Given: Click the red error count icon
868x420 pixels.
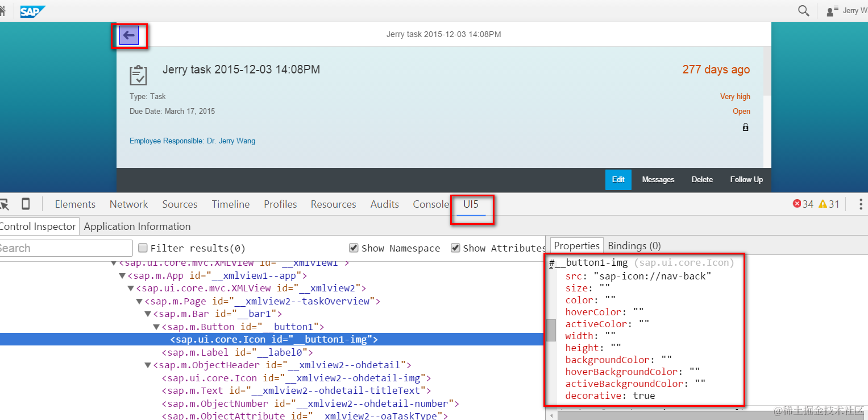Looking at the screenshot, I should tap(797, 204).
